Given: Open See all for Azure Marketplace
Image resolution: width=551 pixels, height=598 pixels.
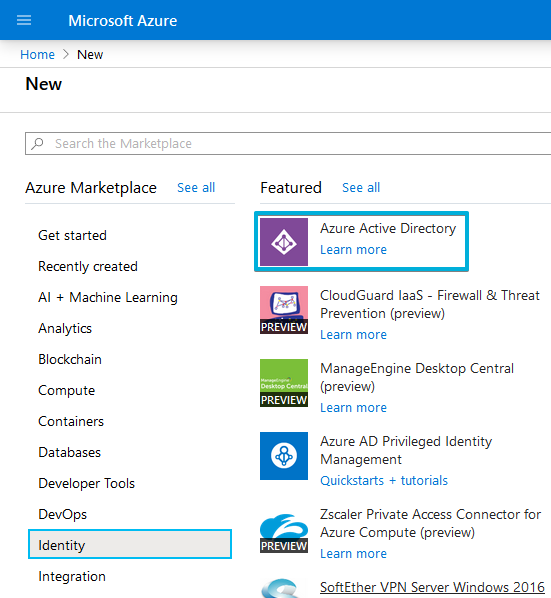Looking at the screenshot, I should tap(196, 188).
